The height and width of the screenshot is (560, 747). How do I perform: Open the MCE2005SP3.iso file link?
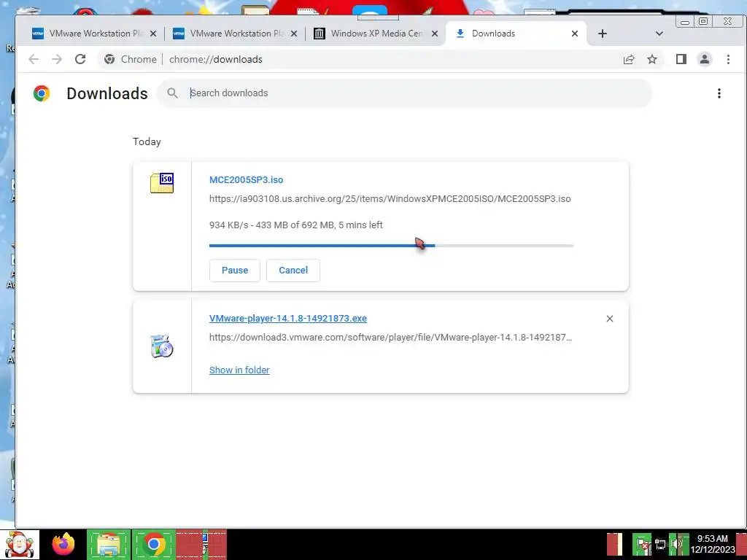point(247,180)
